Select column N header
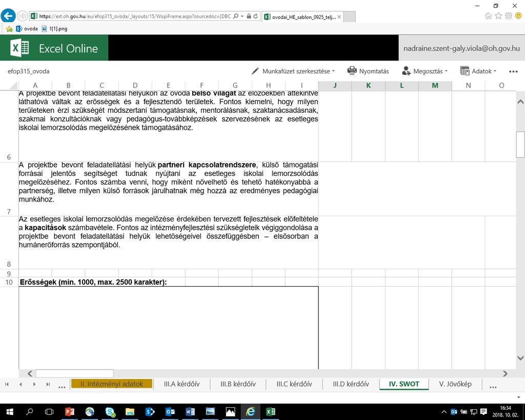This screenshot has height=420, width=525. pyautogui.click(x=468, y=86)
